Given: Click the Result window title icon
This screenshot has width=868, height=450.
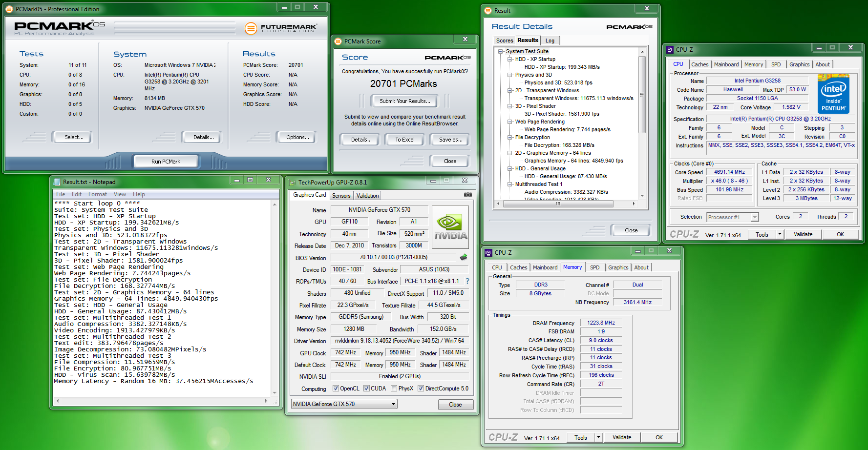Looking at the screenshot, I should [488, 11].
